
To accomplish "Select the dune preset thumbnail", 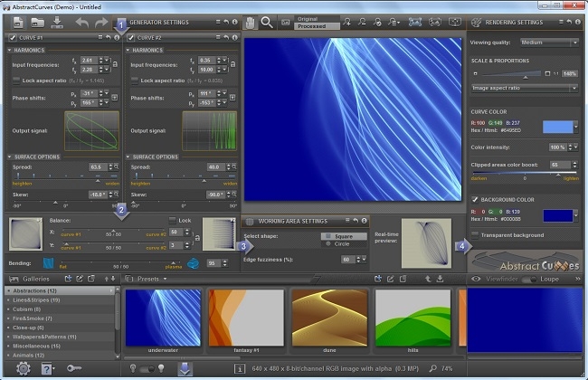I will tap(328, 318).
